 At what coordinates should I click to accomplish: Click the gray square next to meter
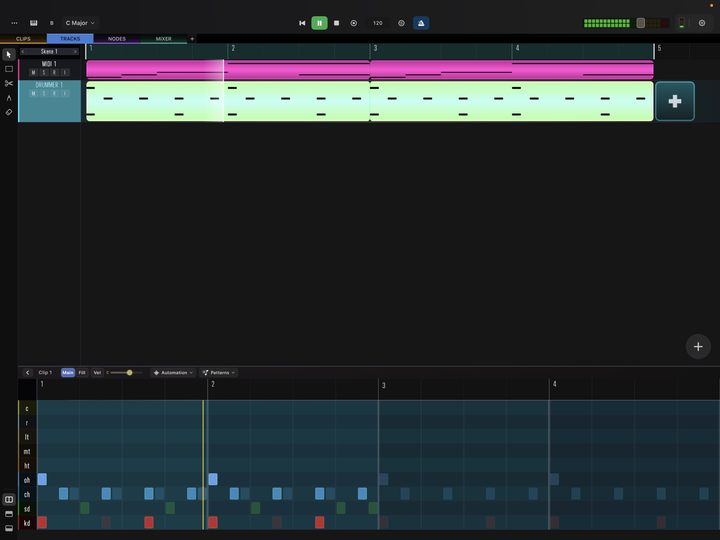tap(641, 23)
